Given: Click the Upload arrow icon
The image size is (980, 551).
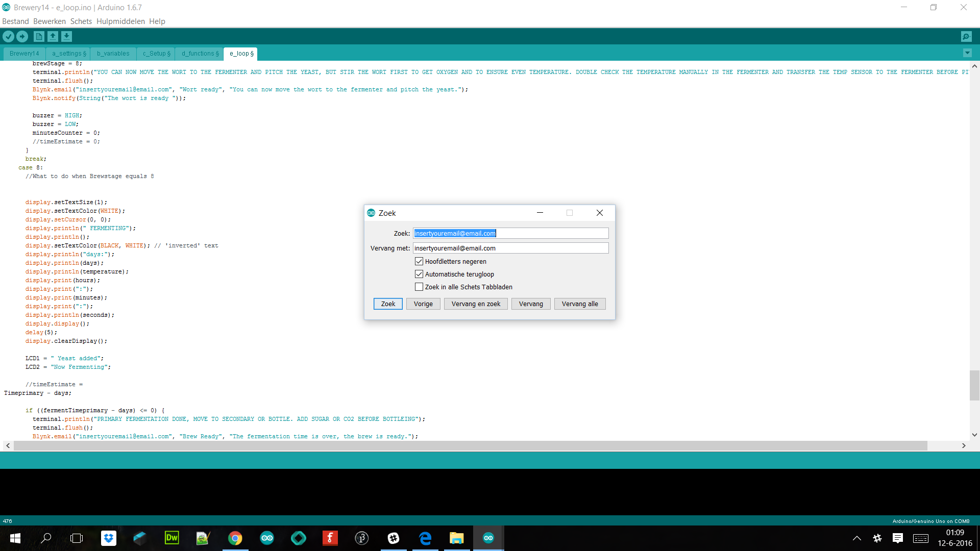Looking at the screenshot, I should (x=22, y=36).
